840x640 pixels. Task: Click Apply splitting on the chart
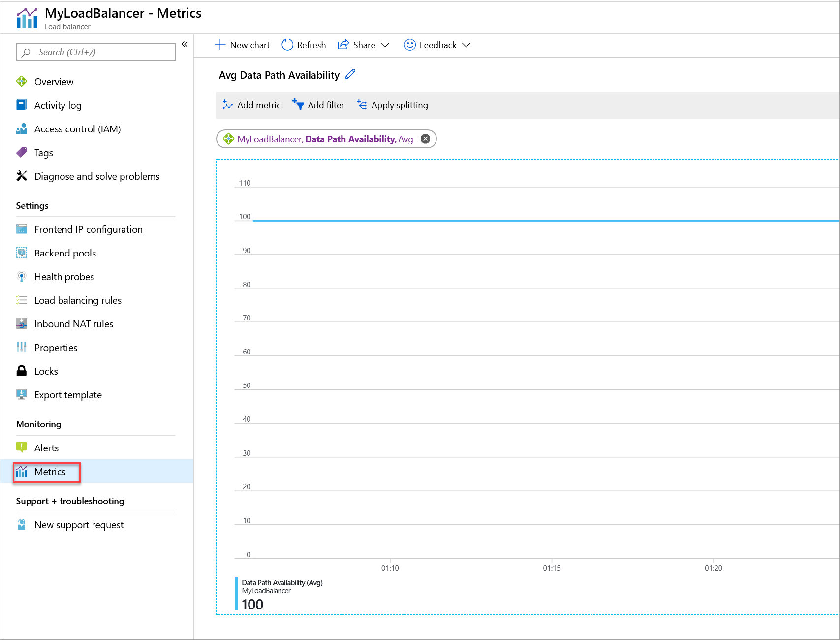[393, 105]
